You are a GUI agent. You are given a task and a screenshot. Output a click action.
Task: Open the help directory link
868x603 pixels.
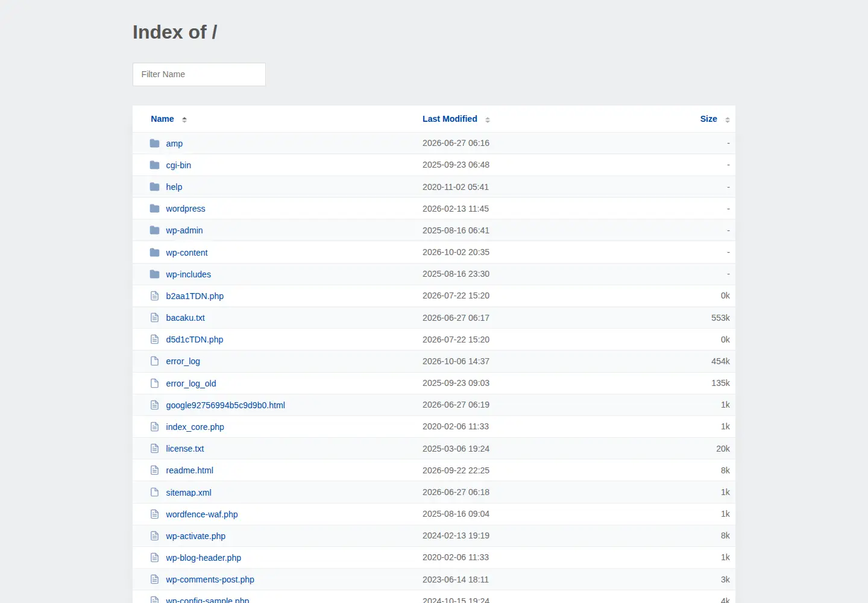coord(174,187)
